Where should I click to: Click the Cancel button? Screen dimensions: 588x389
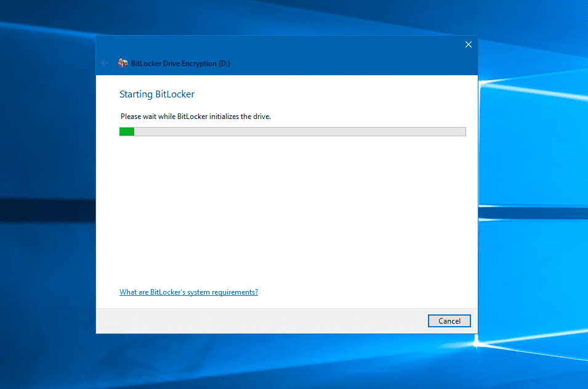pyautogui.click(x=449, y=321)
